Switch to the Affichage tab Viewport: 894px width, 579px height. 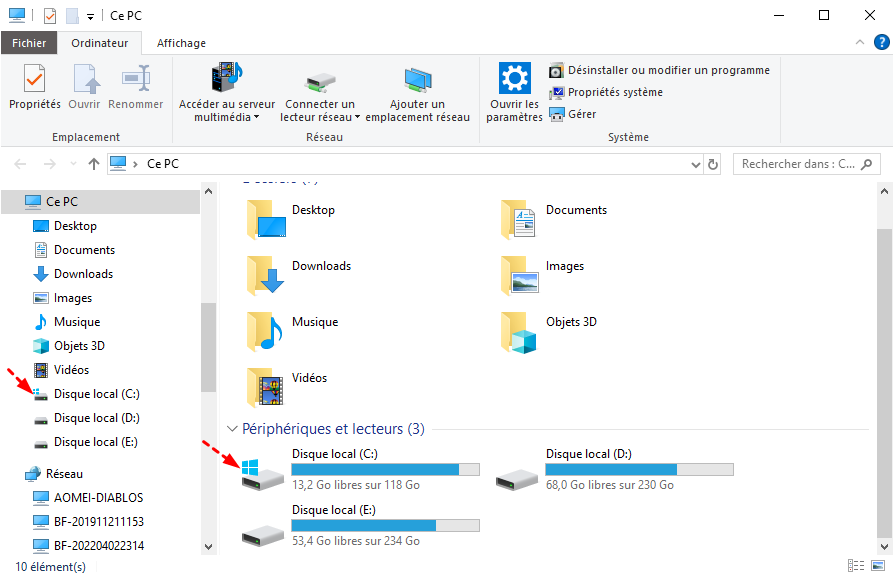181,43
